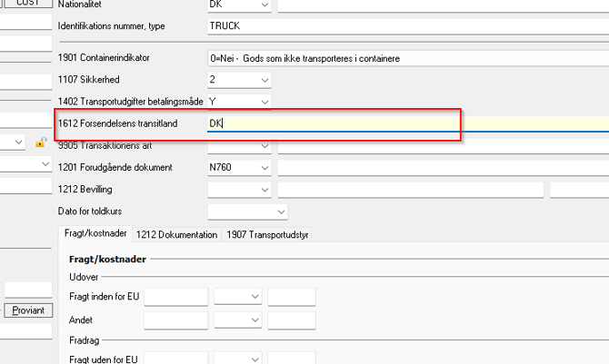Image resolution: width=609 pixels, height=364 pixels.
Task: Click the padlock icon on the left
Action: (x=40, y=143)
